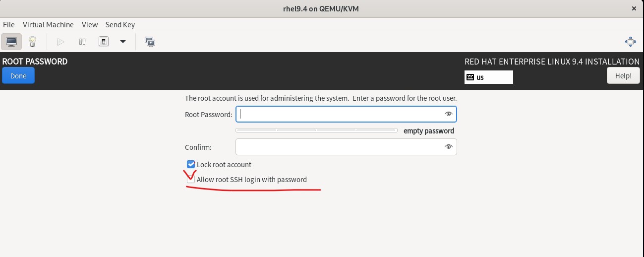Enable Allow root SSH login with password

click(x=191, y=180)
